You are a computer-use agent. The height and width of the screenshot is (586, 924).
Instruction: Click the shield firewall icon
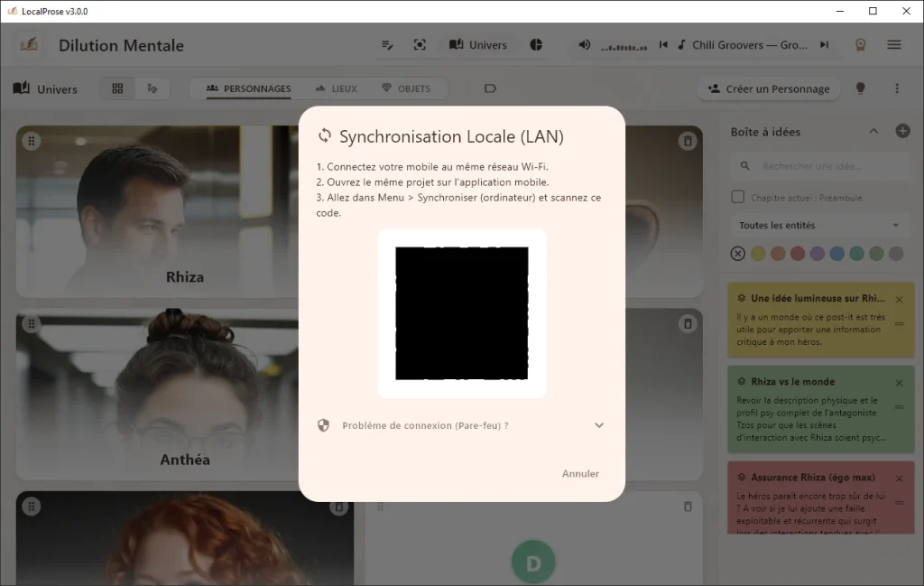(324, 425)
